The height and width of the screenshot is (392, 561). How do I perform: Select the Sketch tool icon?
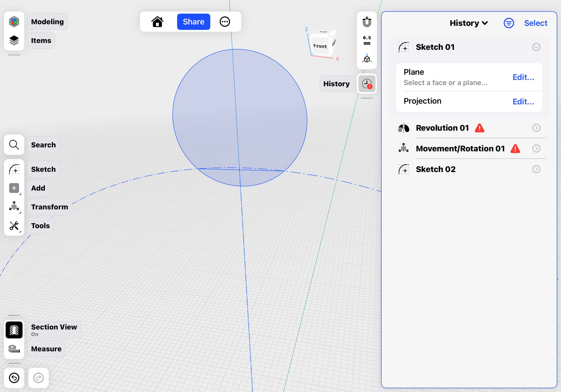(x=14, y=169)
